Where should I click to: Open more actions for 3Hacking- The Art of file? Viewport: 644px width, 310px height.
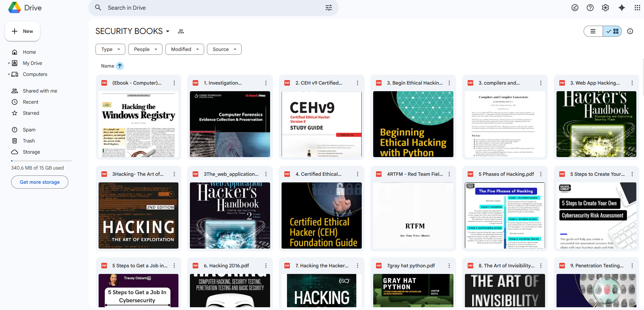(174, 174)
